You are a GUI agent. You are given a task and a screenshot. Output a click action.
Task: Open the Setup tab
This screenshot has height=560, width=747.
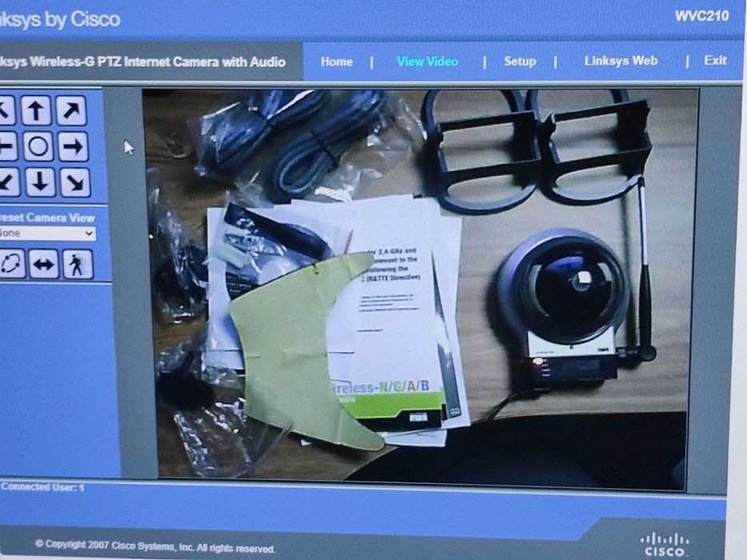tap(520, 62)
